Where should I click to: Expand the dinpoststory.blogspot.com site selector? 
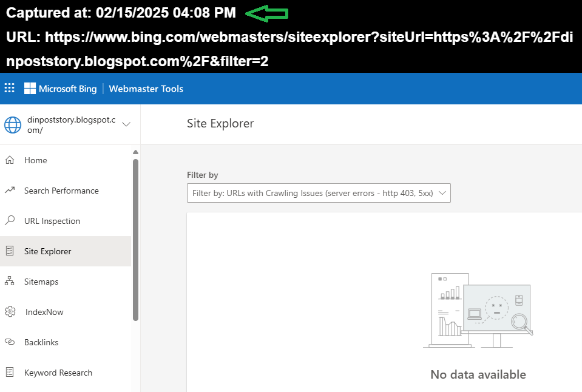tap(126, 124)
